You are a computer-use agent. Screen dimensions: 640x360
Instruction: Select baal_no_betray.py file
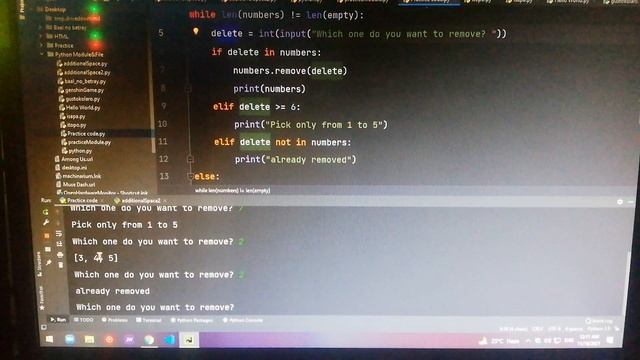coord(82,81)
